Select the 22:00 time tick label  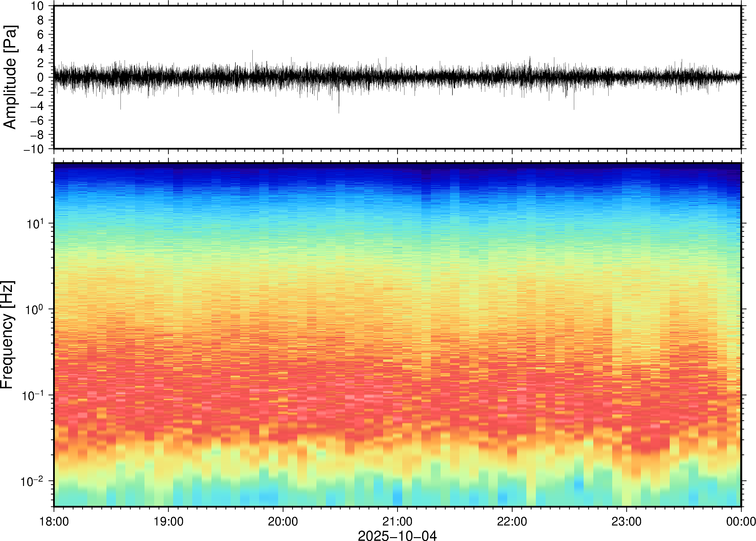tap(512, 521)
